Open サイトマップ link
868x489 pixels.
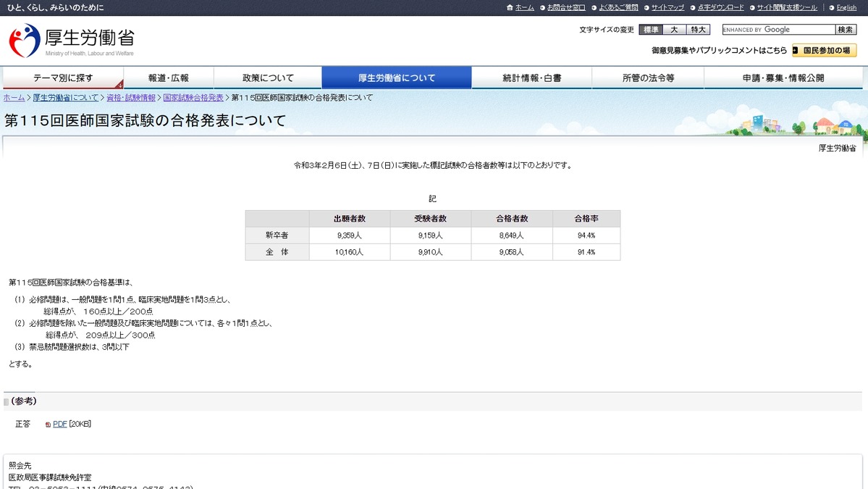pos(667,8)
